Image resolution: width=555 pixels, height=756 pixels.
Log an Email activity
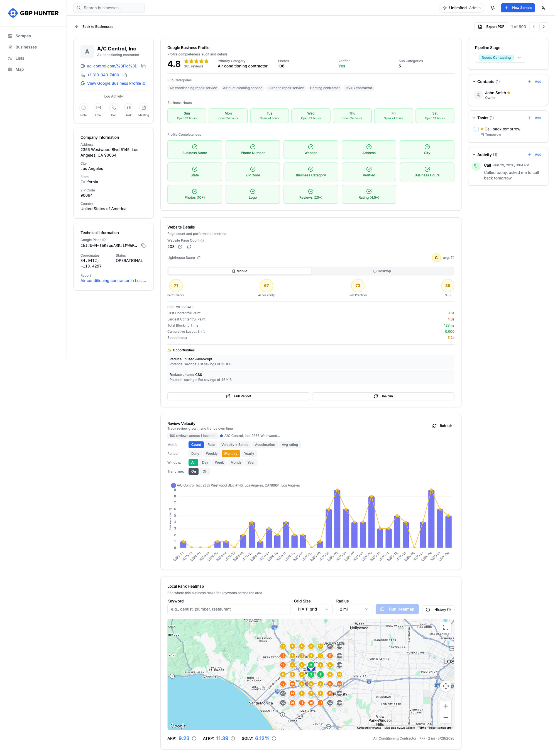tap(98, 108)
